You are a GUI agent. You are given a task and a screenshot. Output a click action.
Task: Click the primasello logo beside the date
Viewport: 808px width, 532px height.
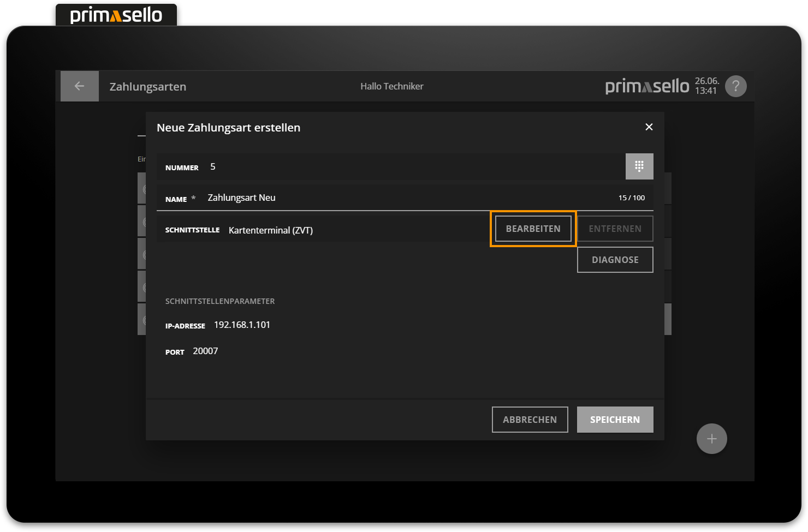(647, 86)
